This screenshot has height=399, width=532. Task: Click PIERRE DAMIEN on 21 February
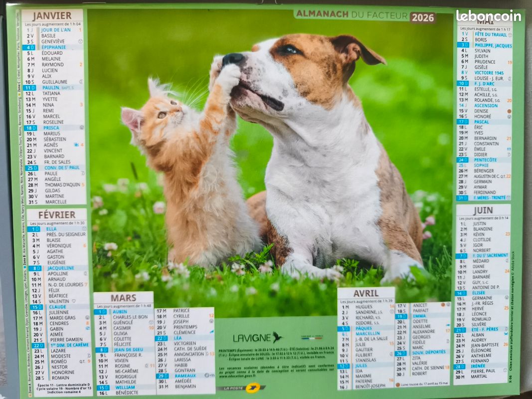tap(66, 339)
